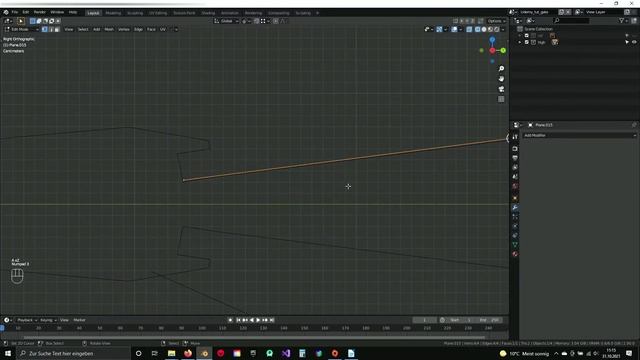
Task: Switch to the Sculpting workspace tab
Action: (x=135, y=13)
